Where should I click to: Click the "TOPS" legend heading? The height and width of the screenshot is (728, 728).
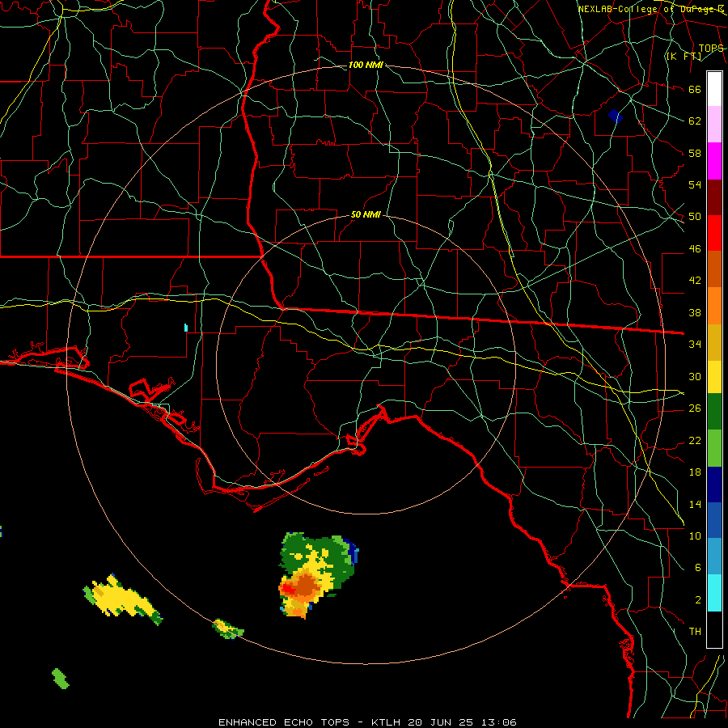tap(711, 48)
